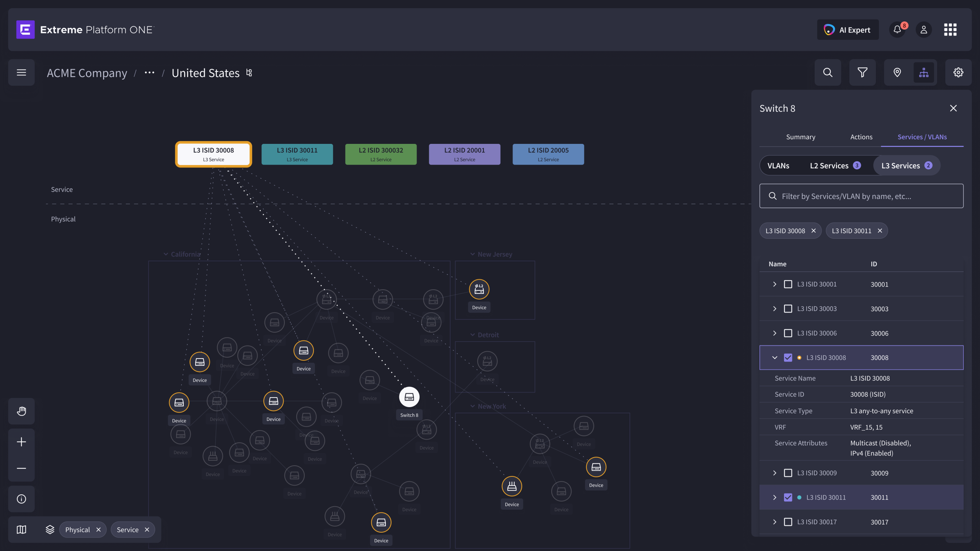Image resolution: width=980 pixels, height=551 pixels.
Task: Switch to the map location view
Action: click(897, 72)
